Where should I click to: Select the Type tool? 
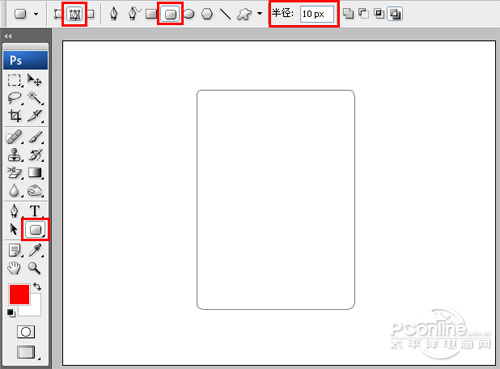click(x=35, y=211)
